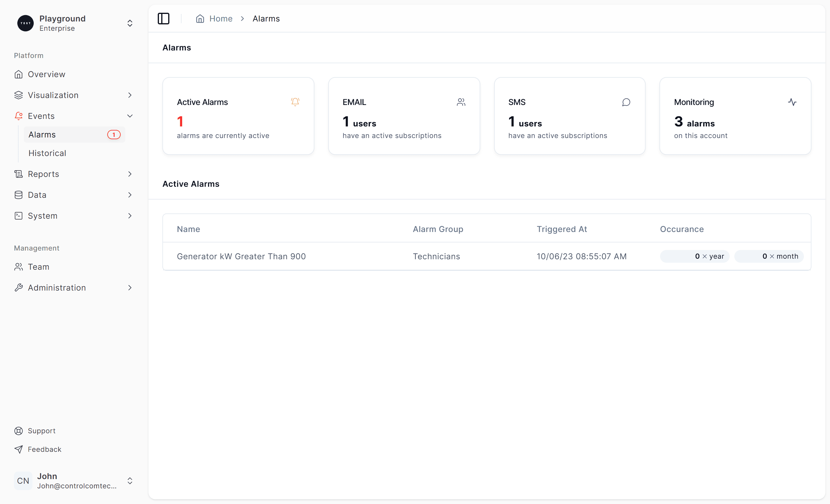The image size is (830, 504).
Task: Click the sidebar layout toggle icon
Action: (x=164, y=18)
